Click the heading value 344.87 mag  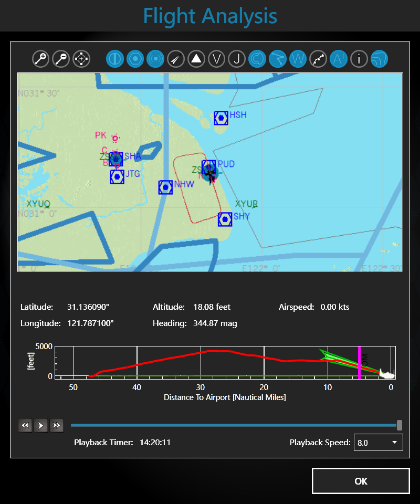tap(215, 323)
